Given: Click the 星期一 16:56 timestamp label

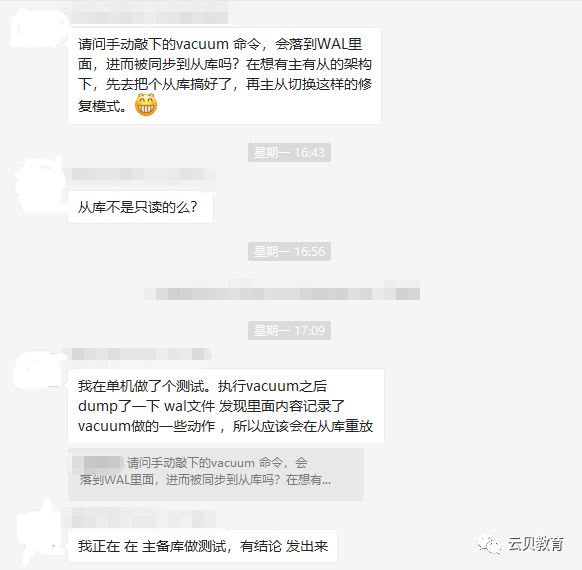Looking at the screenshot, I should [x=289, y=252].
